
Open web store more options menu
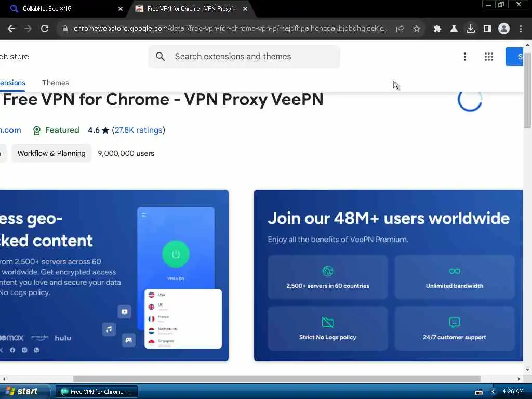(x=465, y=57)
